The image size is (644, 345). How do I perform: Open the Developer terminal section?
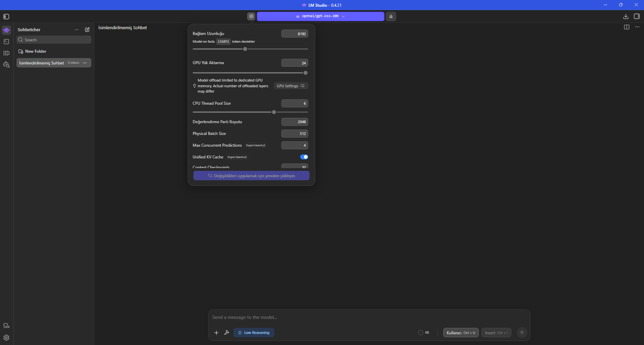[x=6, y=42]
